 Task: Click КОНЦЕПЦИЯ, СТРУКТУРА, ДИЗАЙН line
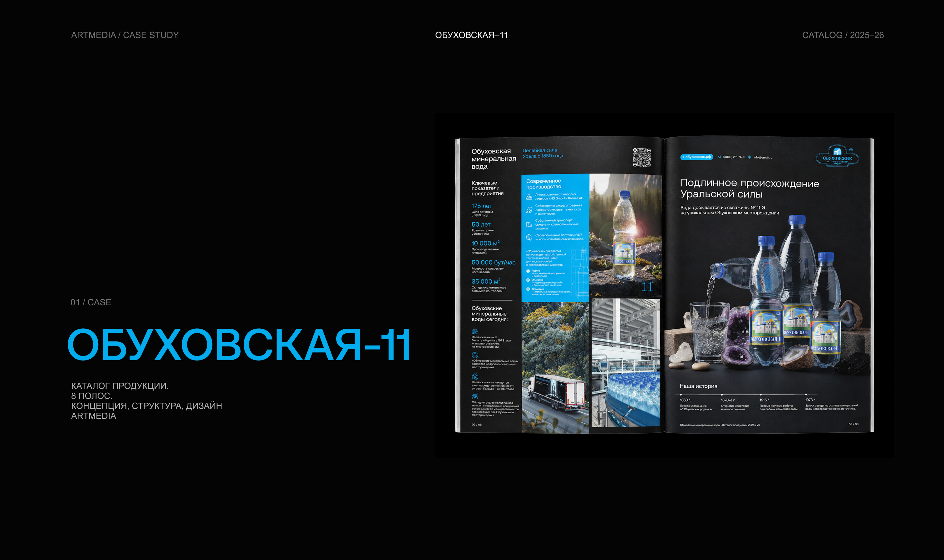pyautogui.click(x=146, y=406)
